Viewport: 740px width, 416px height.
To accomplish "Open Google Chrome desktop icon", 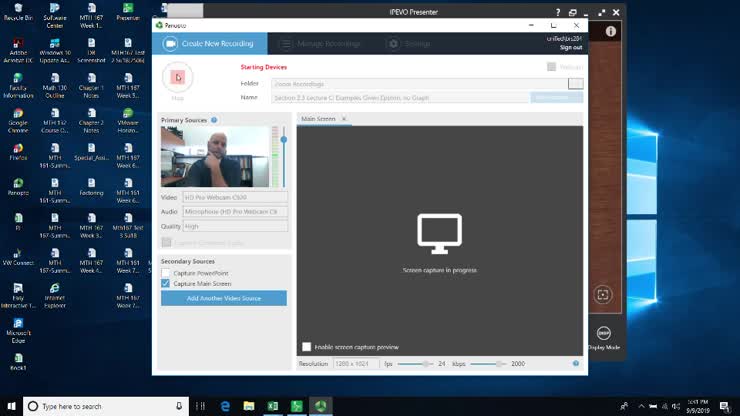I will pyautogui.click(x=18, y=120).
